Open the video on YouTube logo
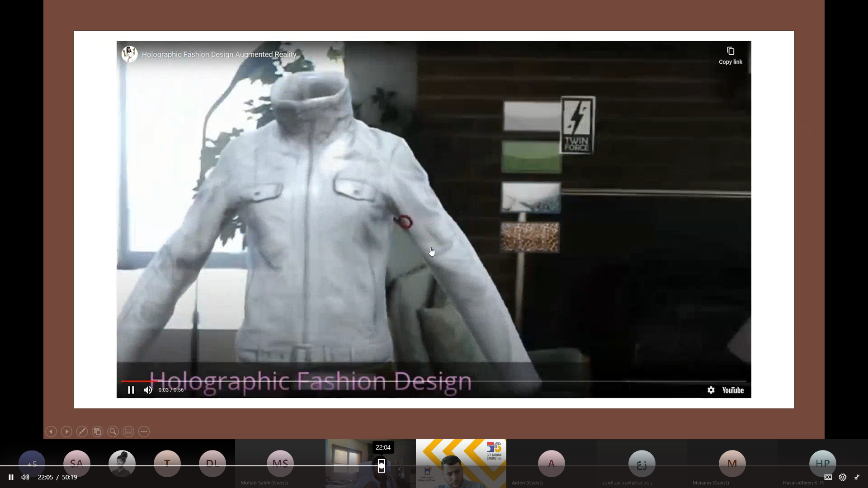This screenshot has width=868, height=488. click(x=733, y=390)
